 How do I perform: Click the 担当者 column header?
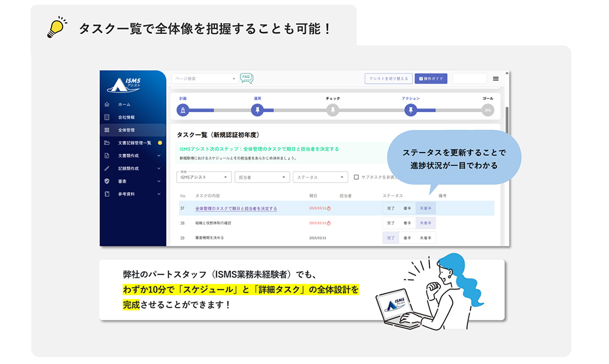[x=346, y=196]
